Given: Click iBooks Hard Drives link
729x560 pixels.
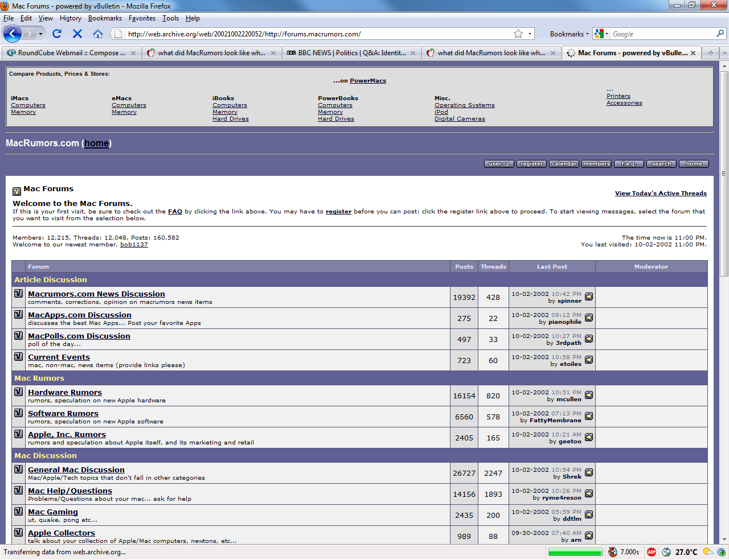Looking at the screenshot, I should [231, 119].
